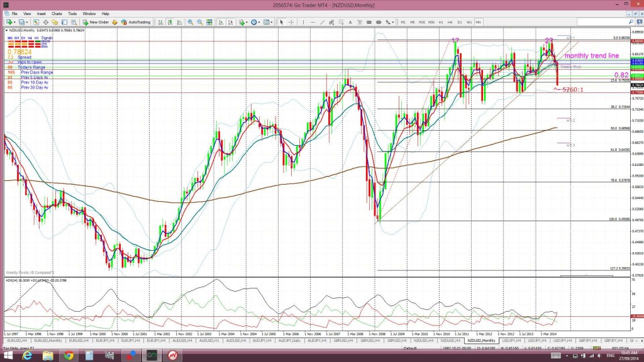Expand the Indicators list dropdown arrow
Screen dimensions: 644x362
(247, 22)
